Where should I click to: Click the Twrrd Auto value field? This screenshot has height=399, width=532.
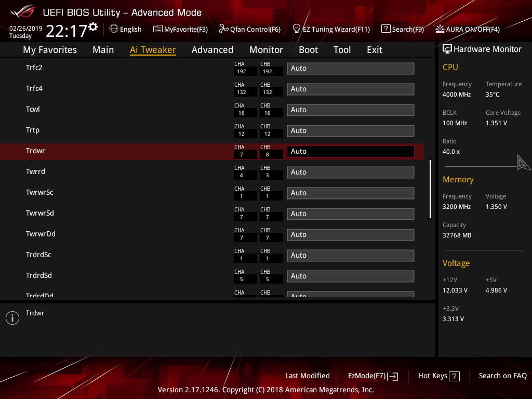pyautogui.click(x=351, y=172)
